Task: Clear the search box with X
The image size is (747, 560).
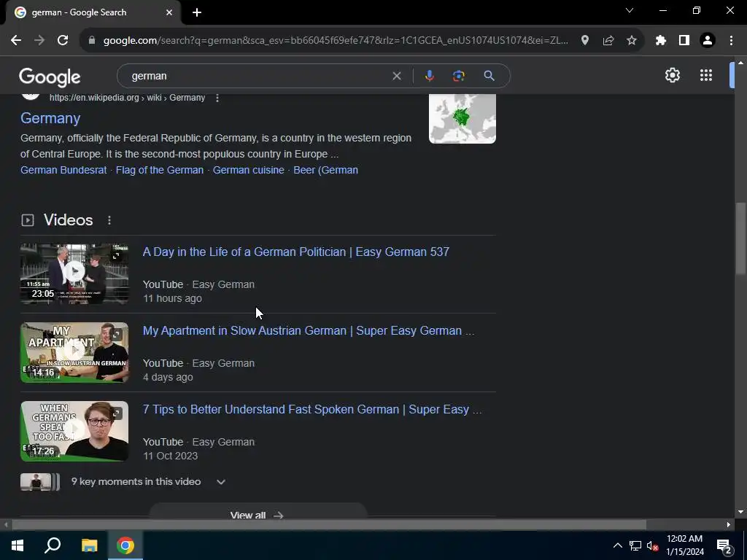Action: coord(396,76)
